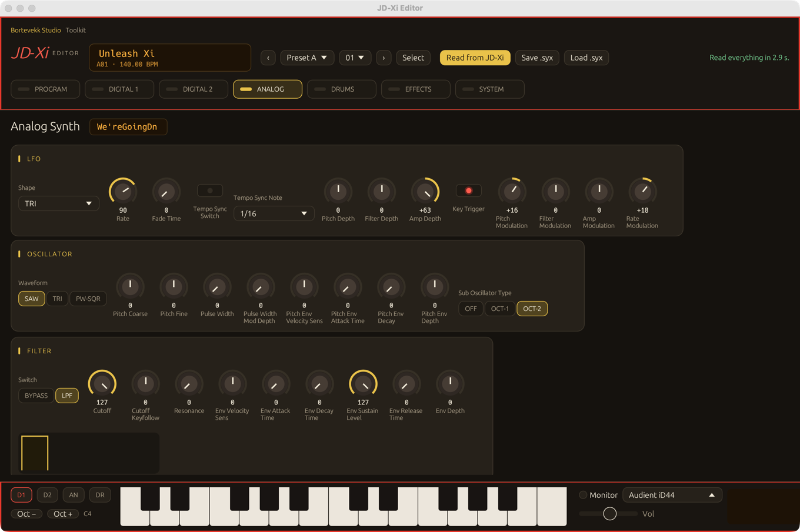Select the DR keyboard part button
The height and width of the screenshot is (532, 800).
click(x=100, y=495)
